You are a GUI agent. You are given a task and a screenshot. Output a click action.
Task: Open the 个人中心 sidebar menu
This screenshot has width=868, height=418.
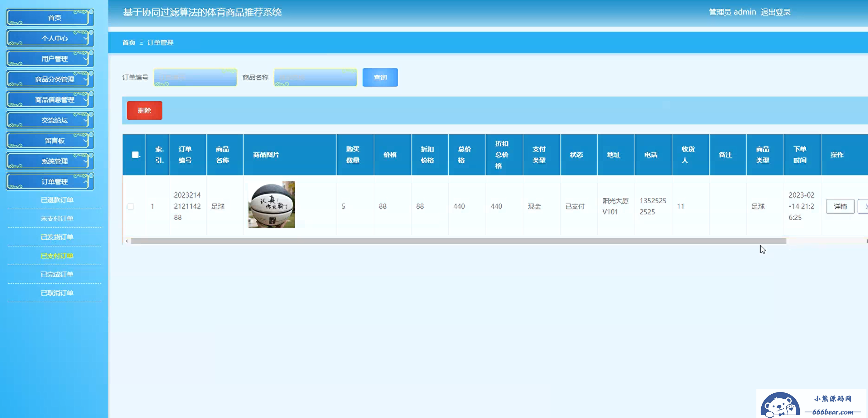point(50,38)
